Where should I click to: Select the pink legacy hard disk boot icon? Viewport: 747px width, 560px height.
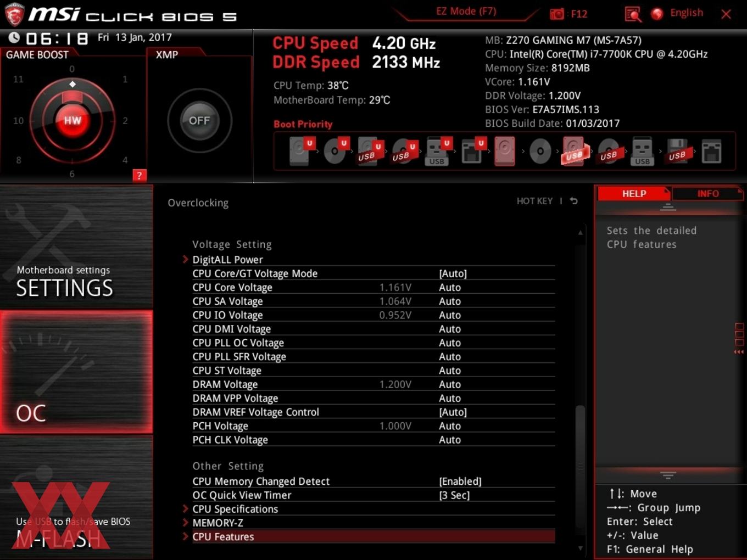pyautogui.click(x=505, y=151)
